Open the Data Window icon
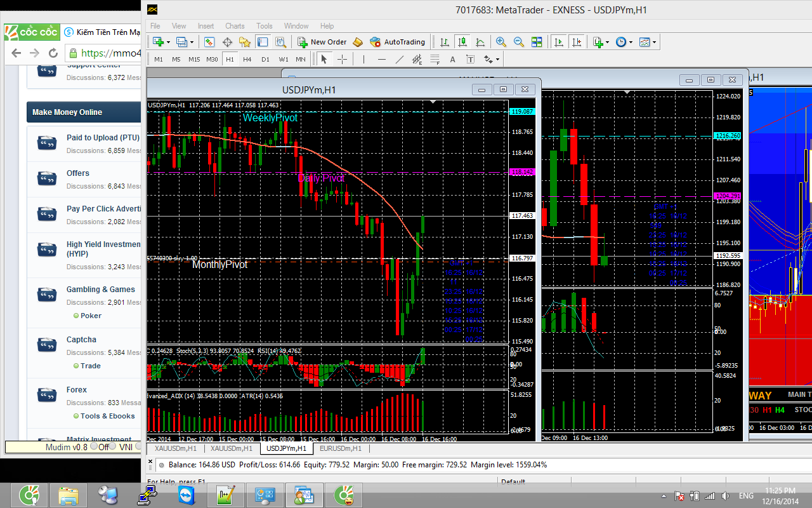Viewport: 812px width, 508px height. (227, 42)
